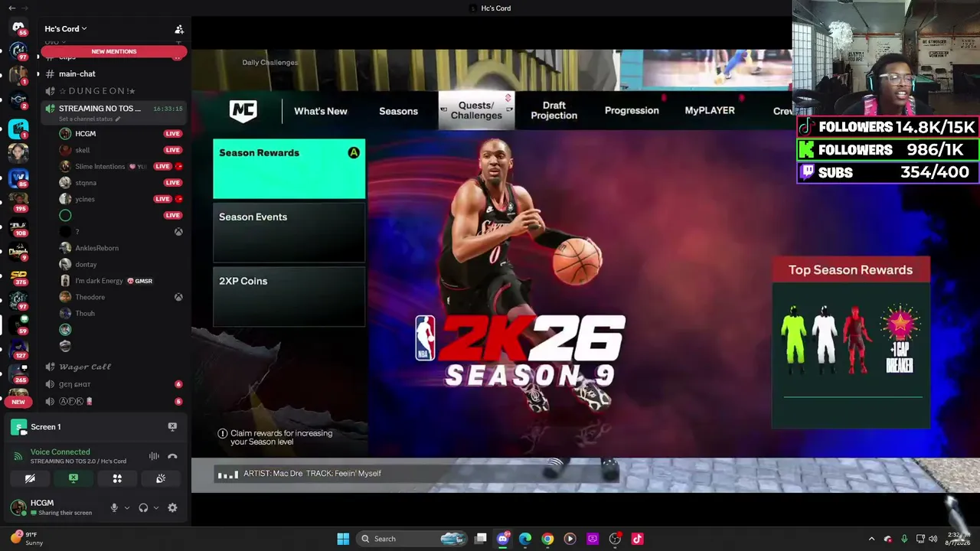Image resolution: width=980 pixels, height=551 pixels.
Task: Open Microsoft Edge from the taskbar
Action: click(525, 539)
